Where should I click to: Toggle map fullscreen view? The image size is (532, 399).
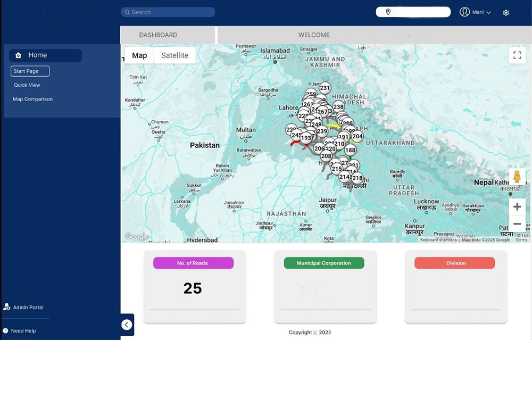tap(517, 55)
